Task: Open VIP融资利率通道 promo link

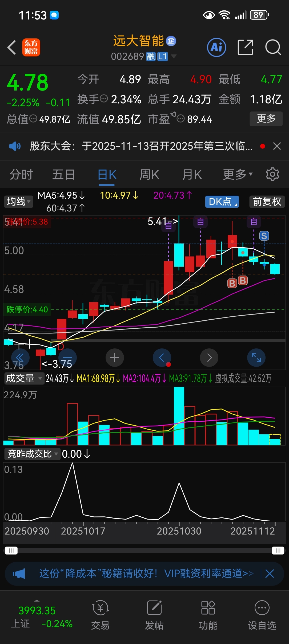Action: click(209, 573)
